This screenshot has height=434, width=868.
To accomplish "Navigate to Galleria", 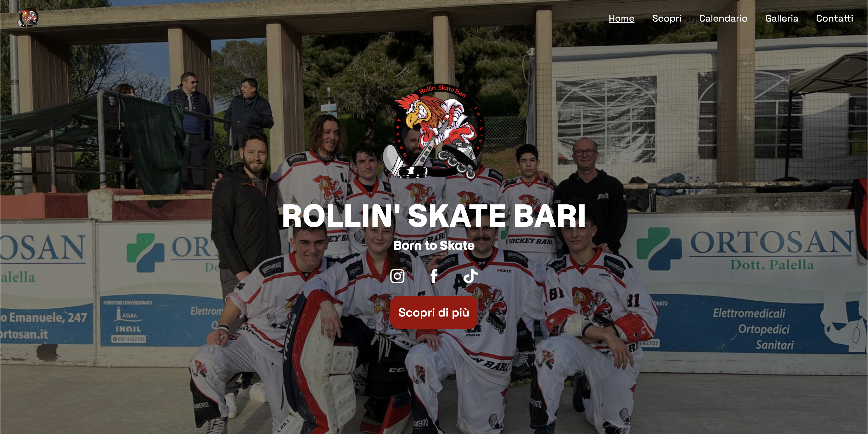I will 782,18.
